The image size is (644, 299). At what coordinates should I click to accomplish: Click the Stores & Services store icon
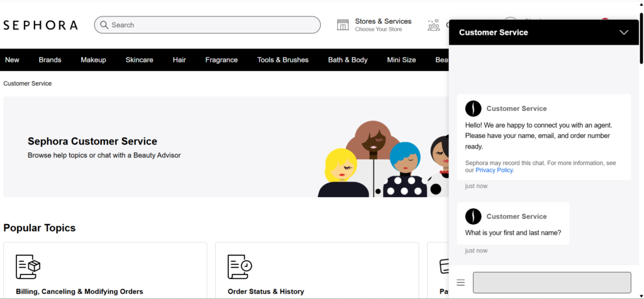(x=343, y=25)
